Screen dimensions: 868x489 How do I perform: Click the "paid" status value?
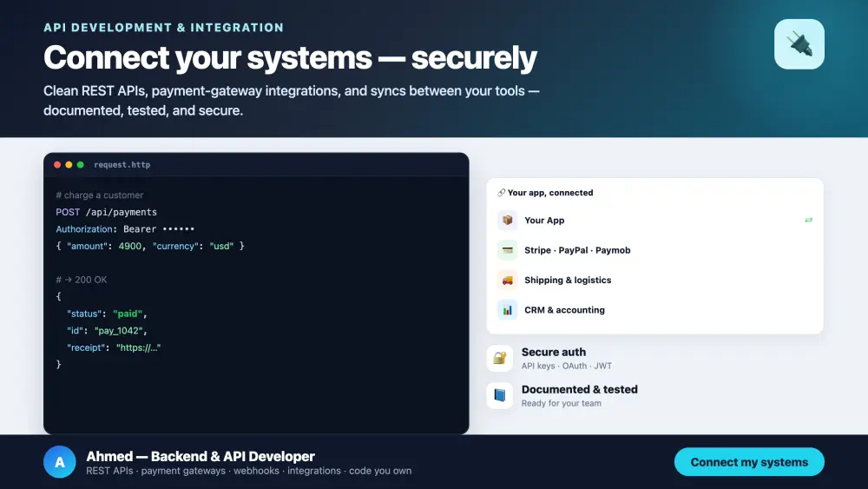coord(128,314)
